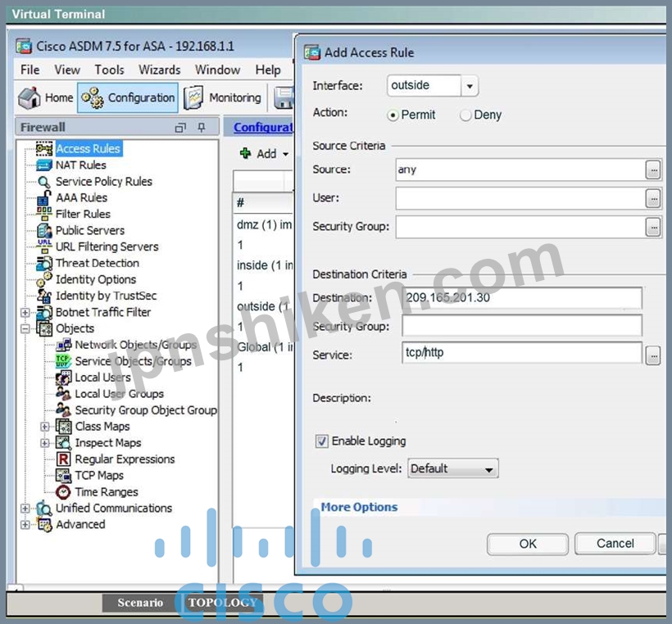The image size is (672, 624).
Task: Confirm the rule with OK
Action: (528, 544)
